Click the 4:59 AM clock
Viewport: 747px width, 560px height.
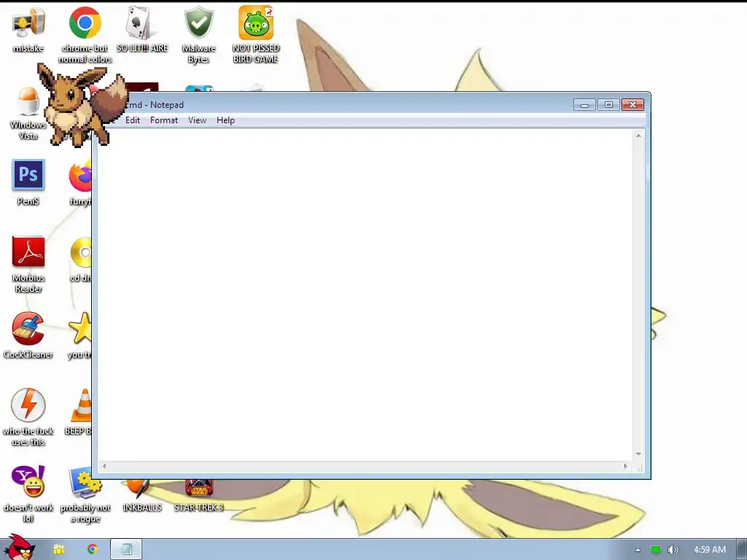[709, 550]
